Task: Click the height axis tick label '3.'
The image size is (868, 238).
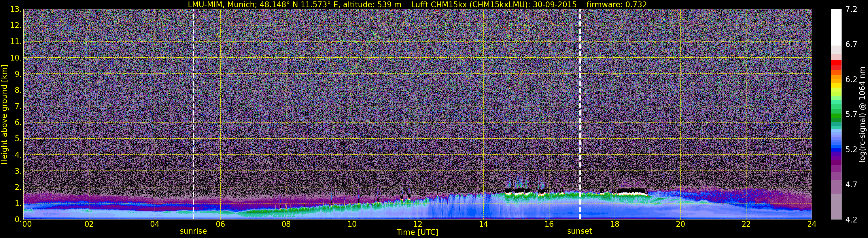Action: [18, 171]
